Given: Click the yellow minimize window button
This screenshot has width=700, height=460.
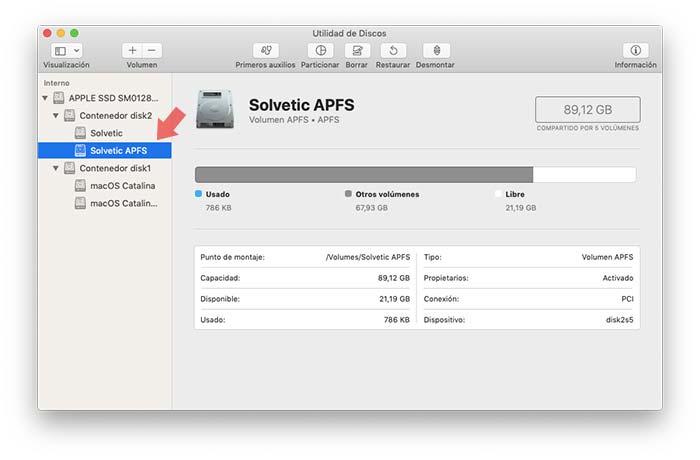Looking at the screenshot, I should (61, 33).
